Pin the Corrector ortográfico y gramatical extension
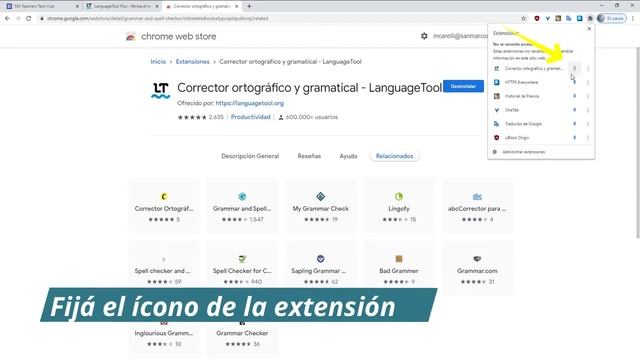The height and width of the screenshot is (360, 640). tap(574, 68)
